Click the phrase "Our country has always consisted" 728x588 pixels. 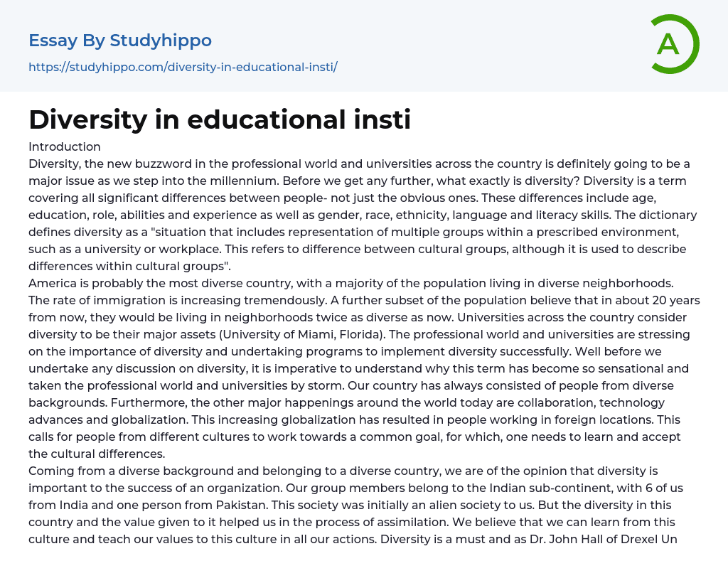click(442, 385)
